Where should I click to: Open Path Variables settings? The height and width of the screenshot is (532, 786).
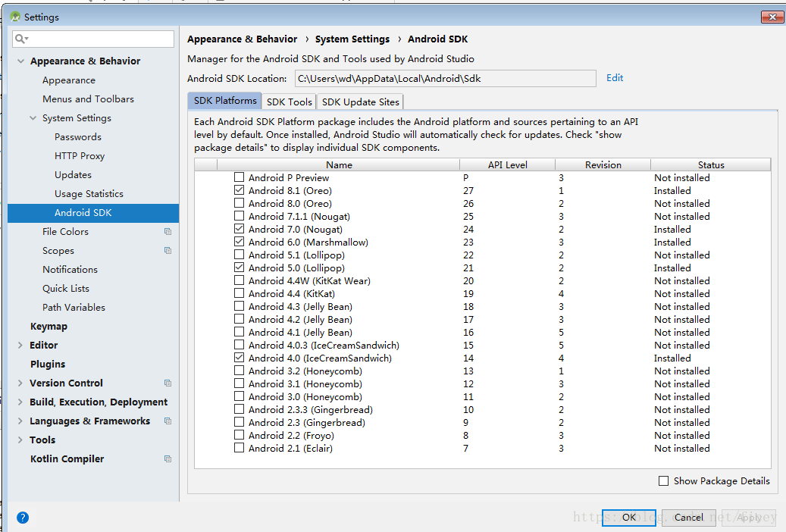coord(74,308)
